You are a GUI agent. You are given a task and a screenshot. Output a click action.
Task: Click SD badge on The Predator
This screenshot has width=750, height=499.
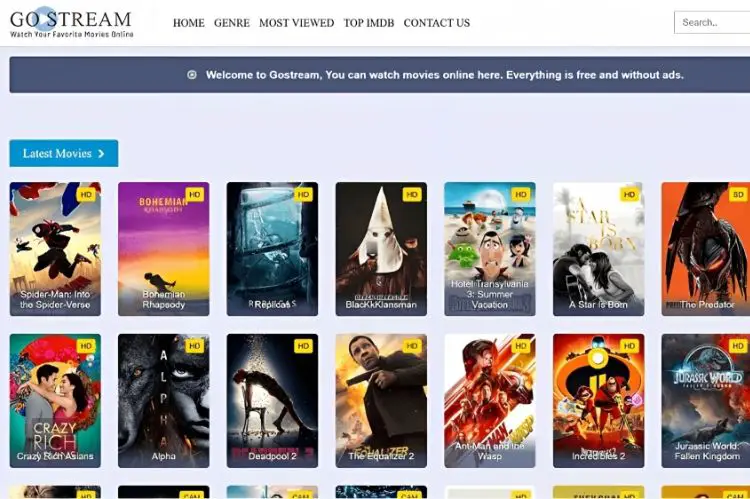coord(738,194)
